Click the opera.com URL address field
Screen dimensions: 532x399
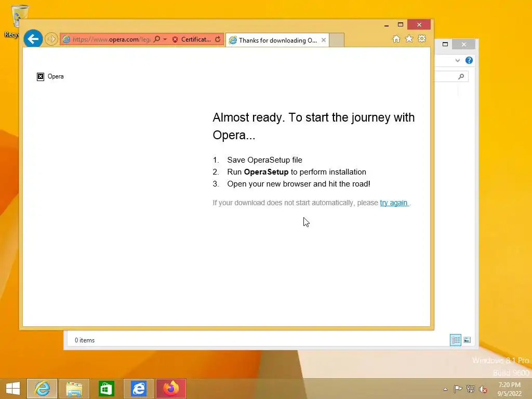(111, 39)
